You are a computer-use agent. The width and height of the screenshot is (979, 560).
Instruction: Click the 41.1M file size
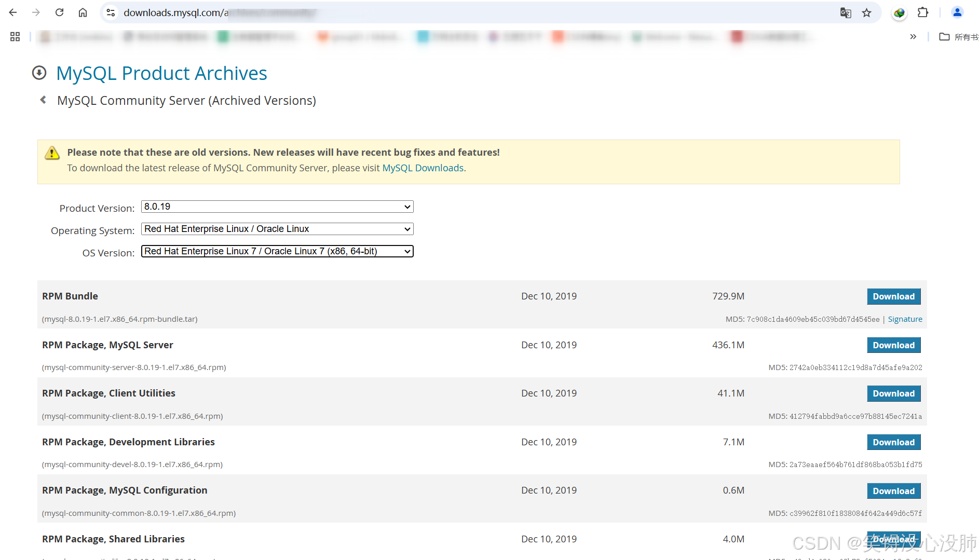731,393
